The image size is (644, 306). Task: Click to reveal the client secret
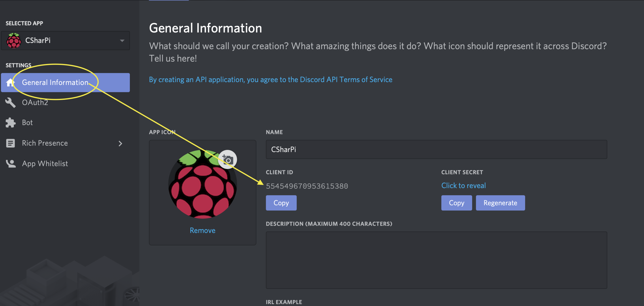[x=463, y=185]
